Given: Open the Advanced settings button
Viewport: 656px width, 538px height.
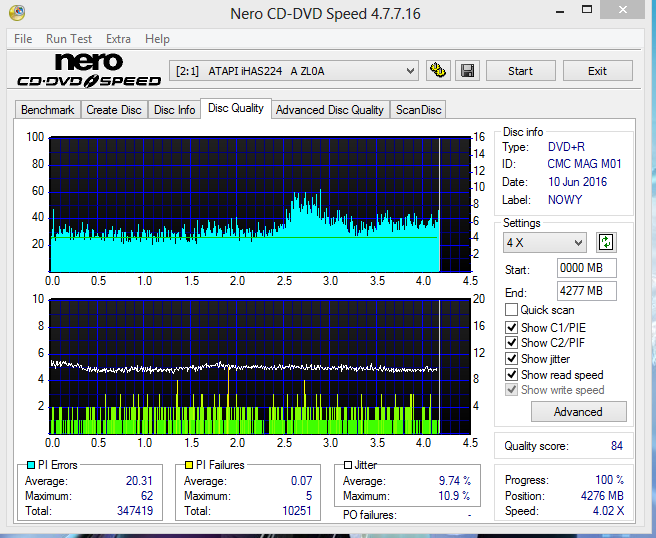Looking at the screenshot, I should [x=579, y=412].
